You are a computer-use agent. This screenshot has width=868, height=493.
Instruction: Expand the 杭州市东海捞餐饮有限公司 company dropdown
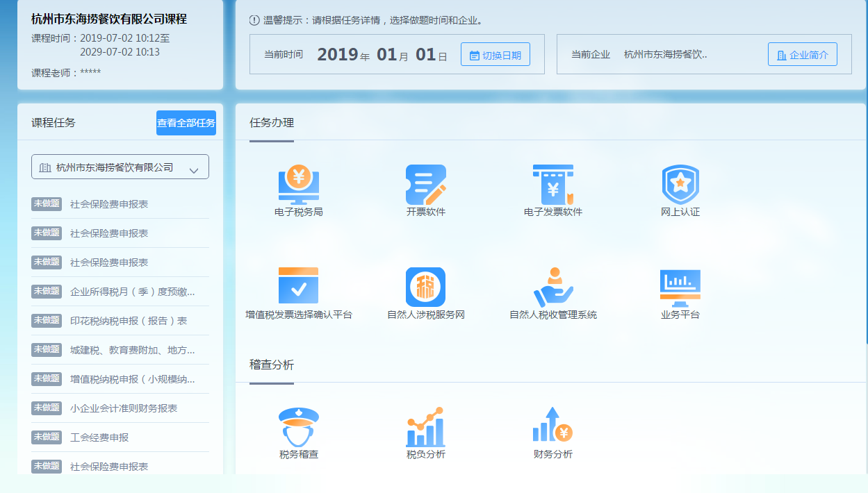pos(119,166)
